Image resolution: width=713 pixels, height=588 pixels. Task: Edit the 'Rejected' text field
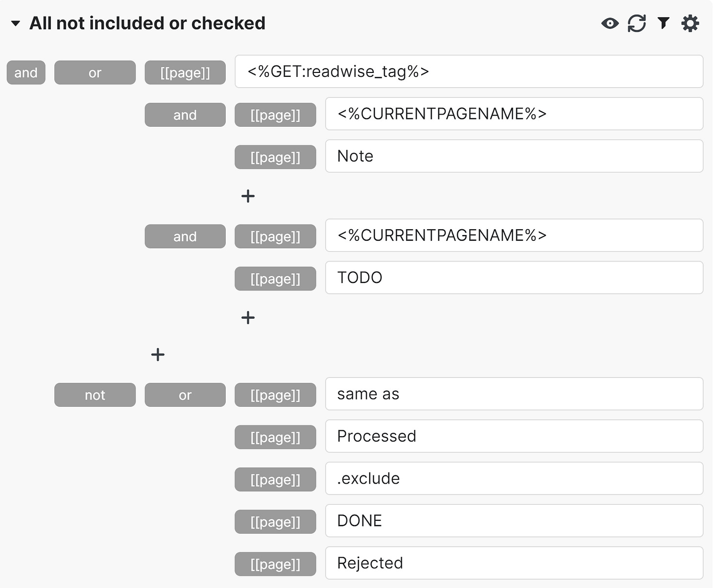point(514,563)
